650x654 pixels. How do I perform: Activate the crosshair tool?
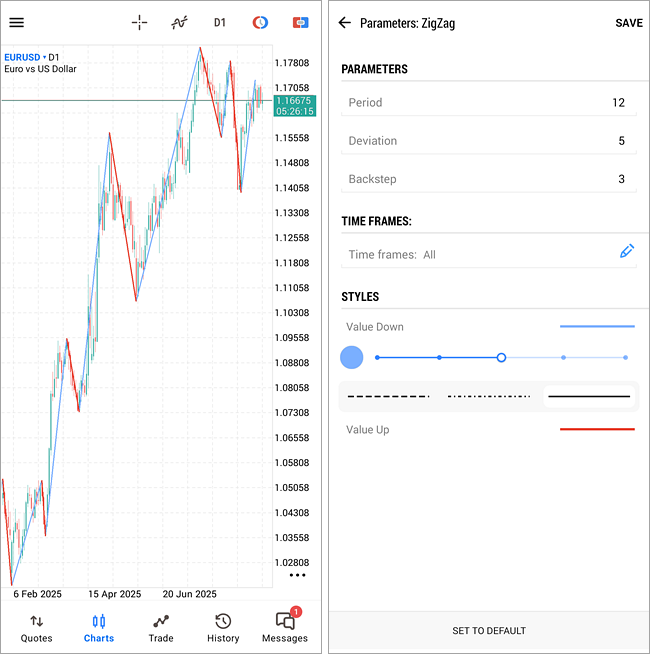(139, 22)
